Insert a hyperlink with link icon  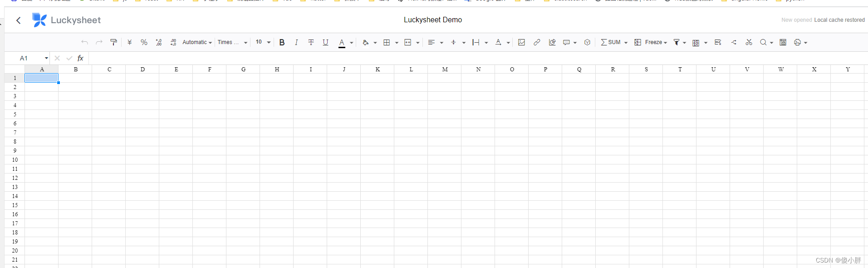[x=537, y=42]
